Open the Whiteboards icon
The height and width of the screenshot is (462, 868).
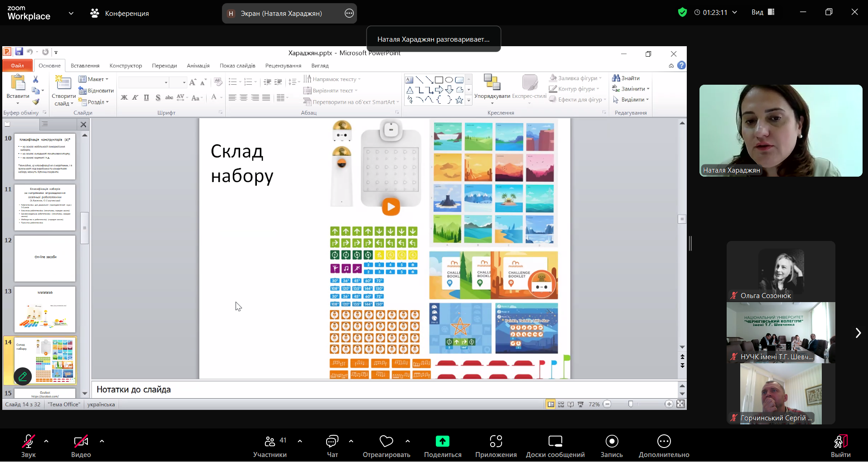[x=555, y=442]
